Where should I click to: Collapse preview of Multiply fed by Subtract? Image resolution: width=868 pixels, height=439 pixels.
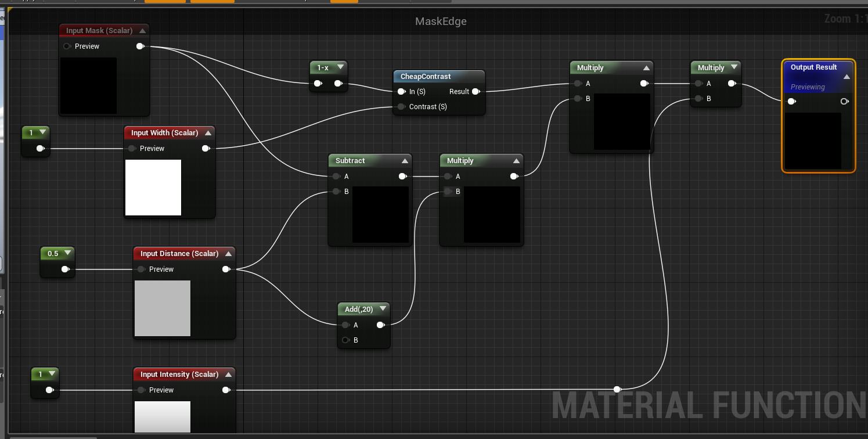click(516, 160)
